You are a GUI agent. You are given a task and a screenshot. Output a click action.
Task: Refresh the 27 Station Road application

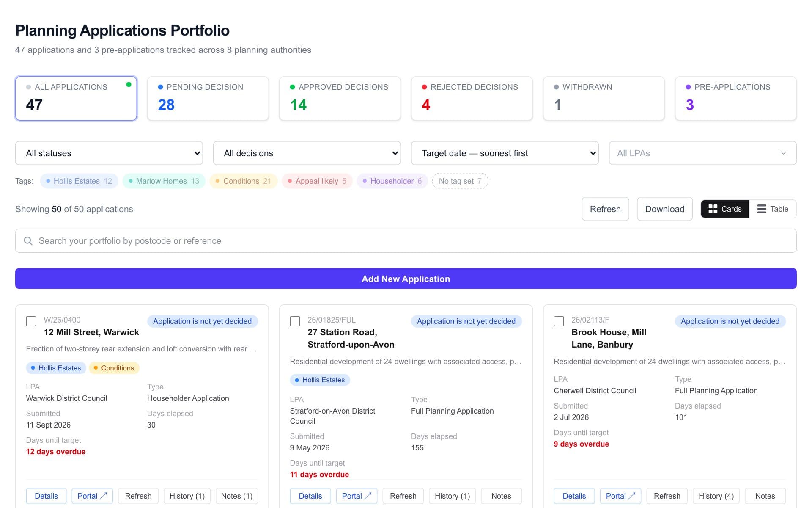coord(403,496)
